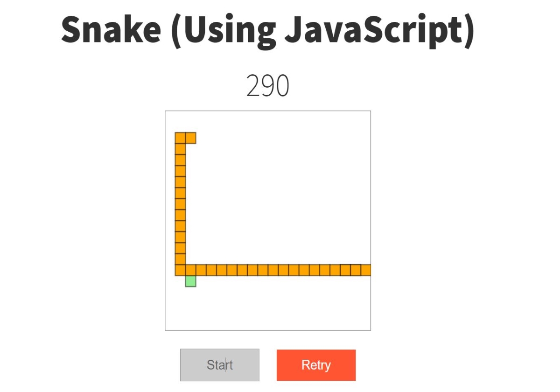Image resolution: width=560 pixels, height=392 pixels.
Task: Click the middle of the snake's horizontal body
Action: point(273,270)
